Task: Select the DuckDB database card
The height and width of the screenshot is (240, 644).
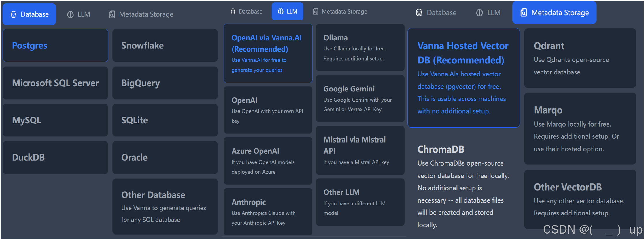Action: point(55,157)
